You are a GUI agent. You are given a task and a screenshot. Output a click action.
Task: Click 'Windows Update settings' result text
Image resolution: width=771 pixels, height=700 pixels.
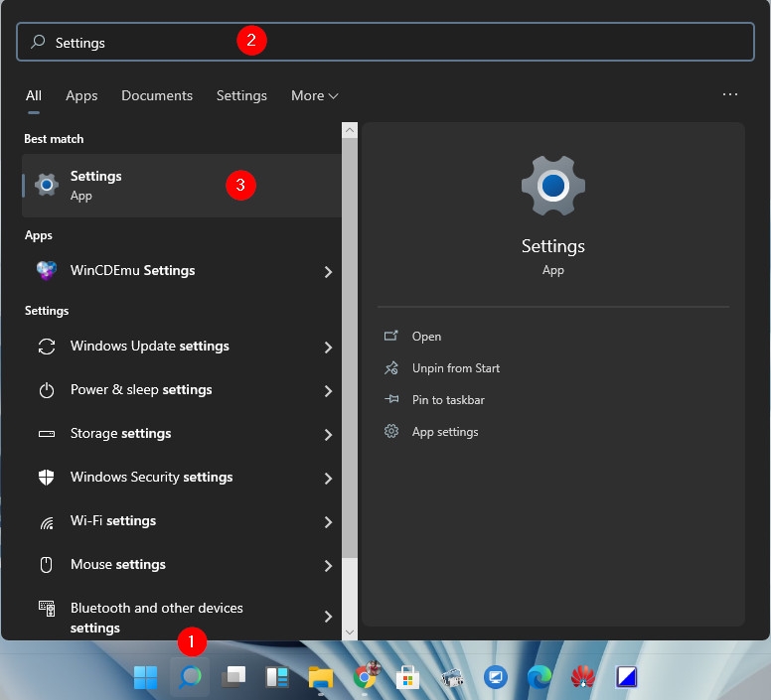pyautogui.click(x=149, y=347)
